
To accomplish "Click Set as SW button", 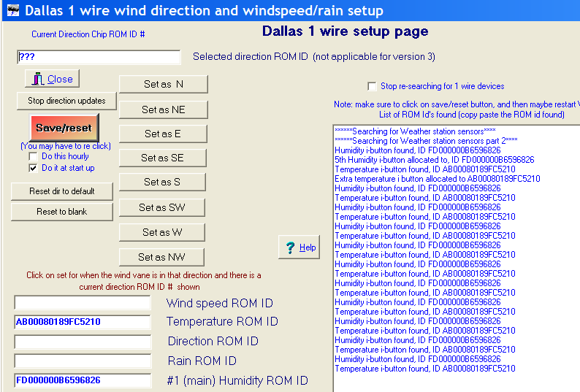I will tap(161, 207).
